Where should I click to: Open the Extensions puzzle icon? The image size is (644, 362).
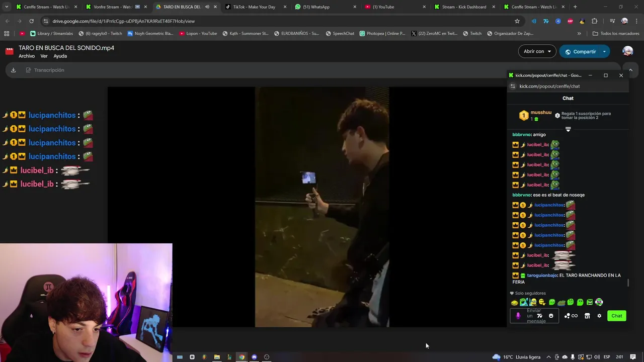[x=594, y=21]
